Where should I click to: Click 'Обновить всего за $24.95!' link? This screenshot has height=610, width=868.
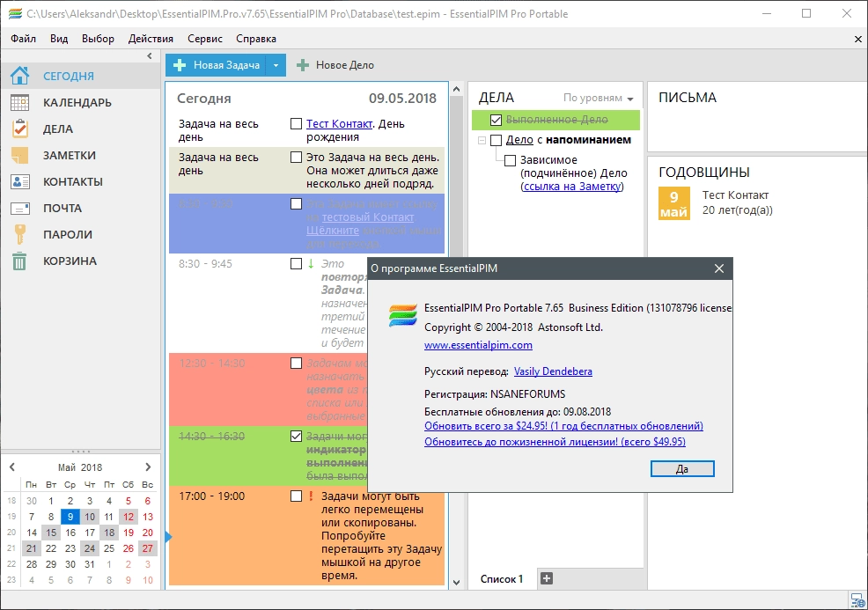(x=563, y=426)
